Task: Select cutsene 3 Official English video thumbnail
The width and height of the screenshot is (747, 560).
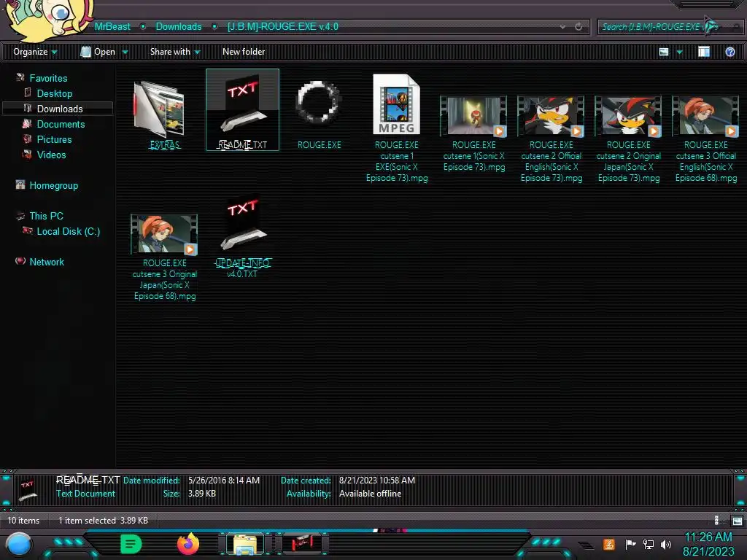Action: (705, 116)
